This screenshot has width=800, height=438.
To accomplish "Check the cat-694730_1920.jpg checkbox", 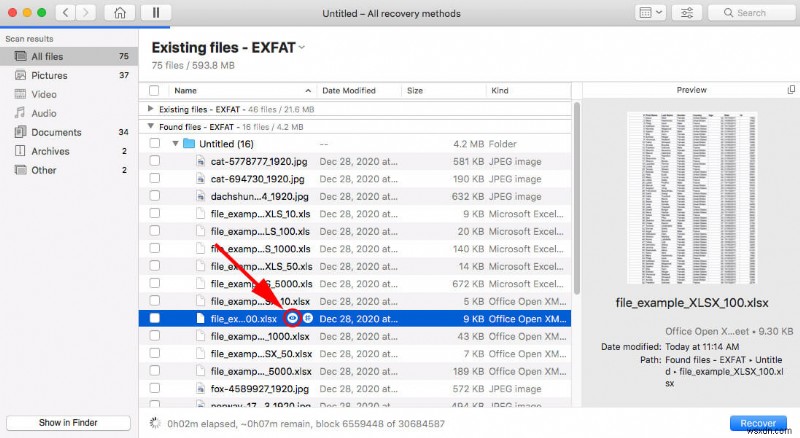I will click(x=155, y=178).
